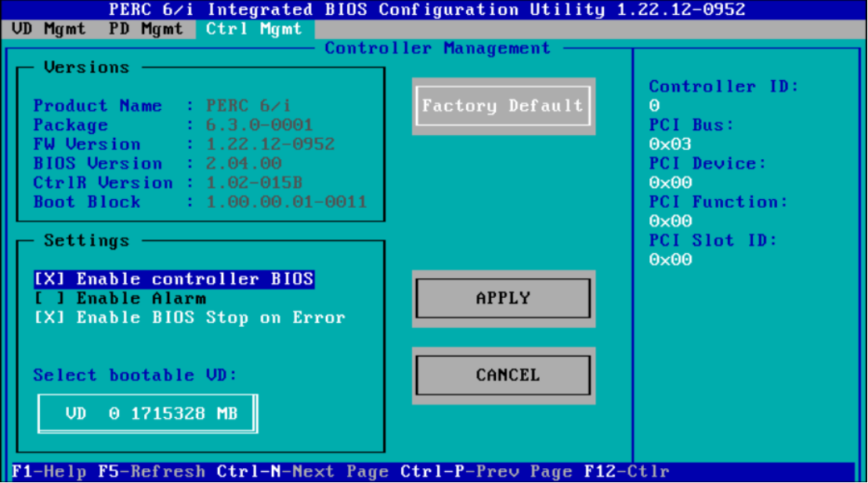Click BIOS Version value 2.04.00
Screen dimensions: 868x483
click(x=244, y=163)
